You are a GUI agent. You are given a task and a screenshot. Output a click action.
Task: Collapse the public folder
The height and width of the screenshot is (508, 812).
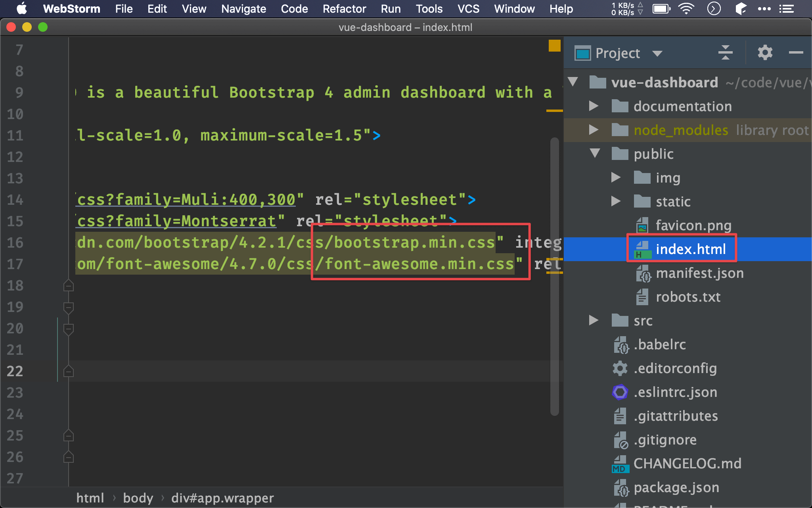(x=595, y=154)
